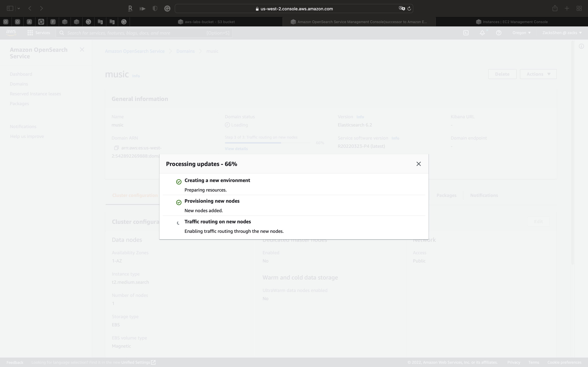588x367 pixels.
Task: Click the help question mark icon
Action: coord(499,33)
